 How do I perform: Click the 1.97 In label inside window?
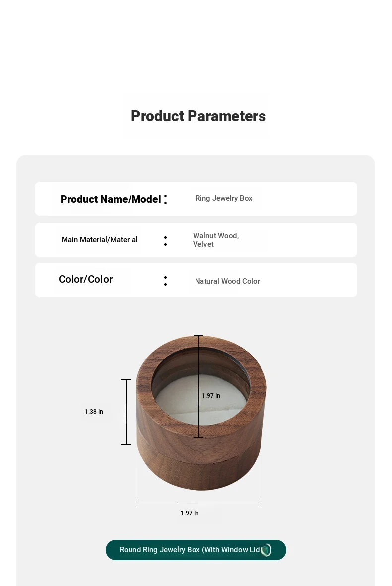click(x=211, y=396)
